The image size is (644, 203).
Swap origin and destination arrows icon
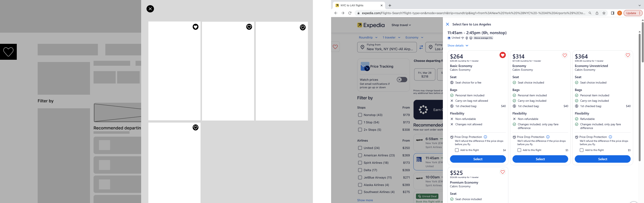tap(421, 47)
